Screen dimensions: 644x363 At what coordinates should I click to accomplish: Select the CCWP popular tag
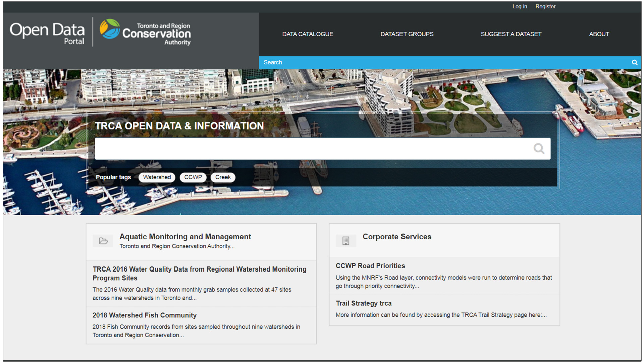[193, 177]
